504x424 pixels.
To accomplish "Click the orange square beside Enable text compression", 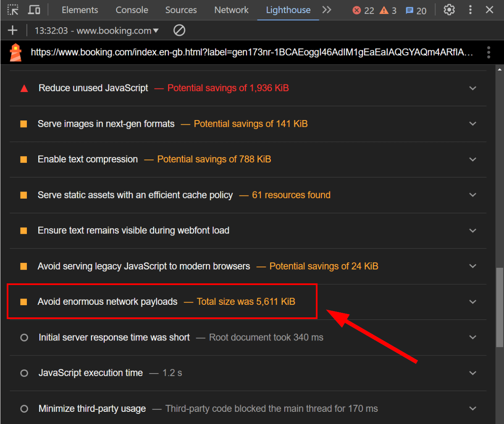I will pyautogui.click(x=24, y=160).
